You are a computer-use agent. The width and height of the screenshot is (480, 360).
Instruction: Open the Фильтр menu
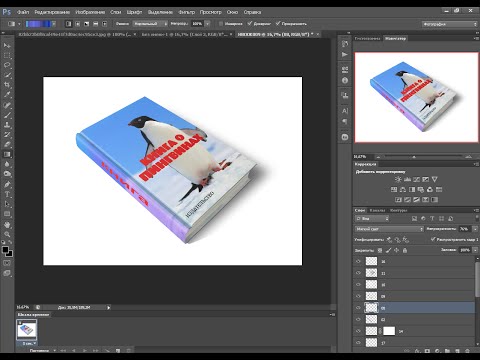(186, 12)
